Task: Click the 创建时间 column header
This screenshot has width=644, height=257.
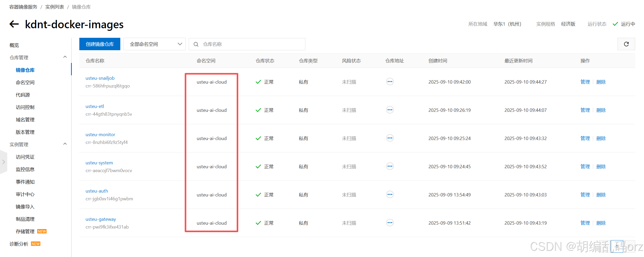Action: click(438, 61)
